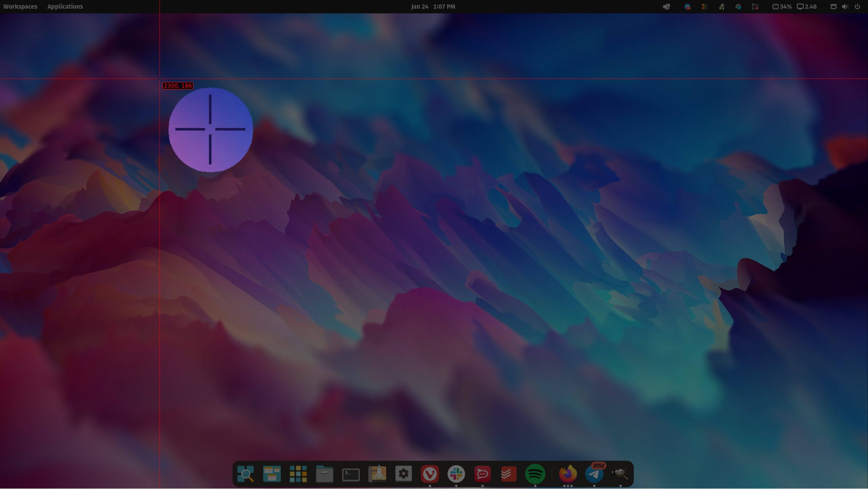868x489 pixels.
Task: Open the power menu icon
Action: pyautogui.click(x=857, y=6)
